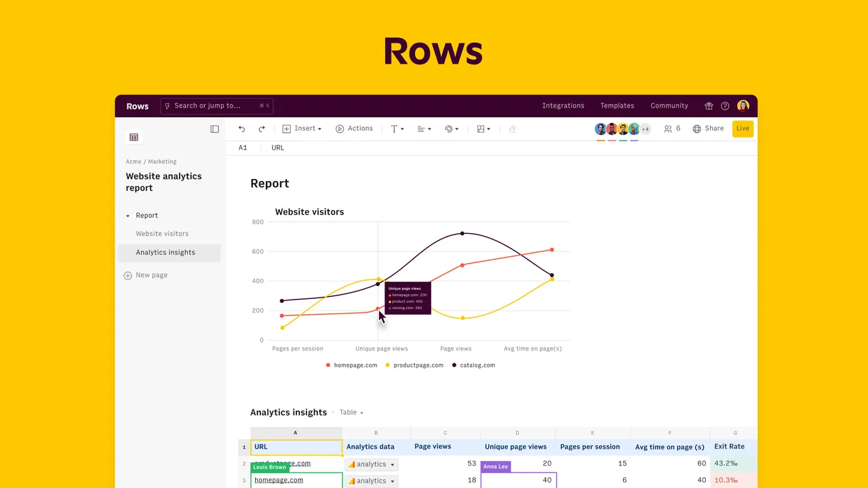Screen dimensions: 868x488
Task: Toggle catalog.com legend entry
Action: (x=473, y=365)
